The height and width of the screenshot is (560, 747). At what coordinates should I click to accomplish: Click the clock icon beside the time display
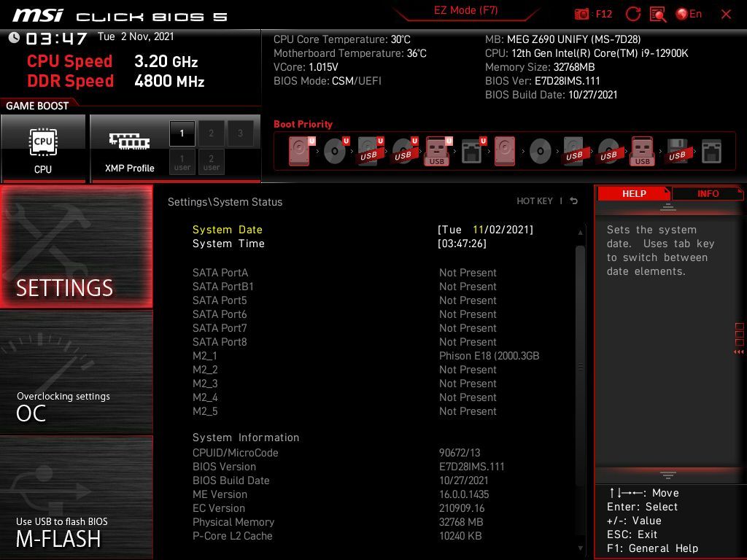pos(14,38)
